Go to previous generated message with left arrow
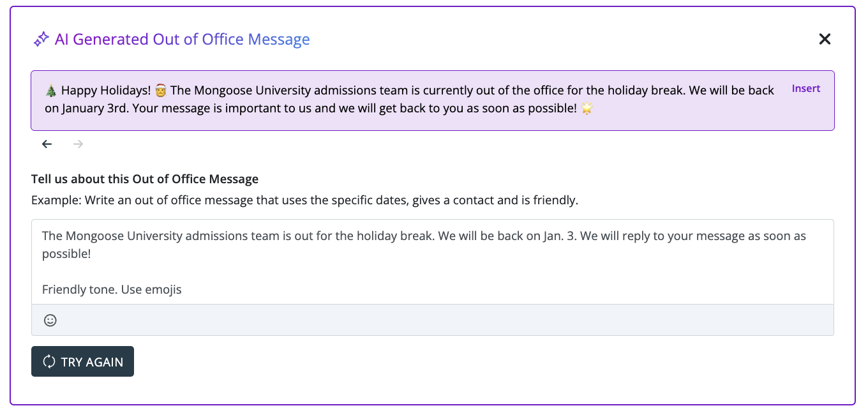868x415 pixels. (x=47, y=144)
